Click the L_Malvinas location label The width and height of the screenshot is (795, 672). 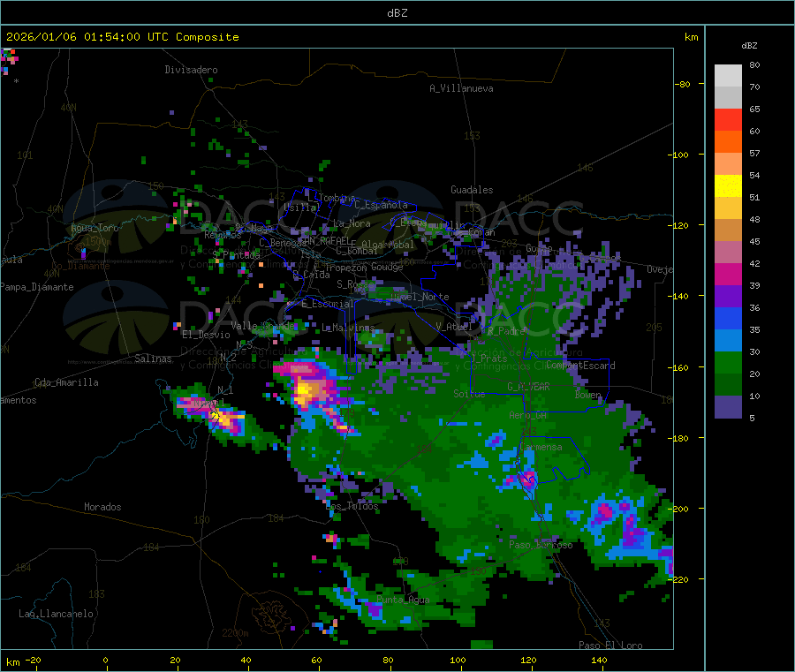pyautogui.click(x=348, y=328)
